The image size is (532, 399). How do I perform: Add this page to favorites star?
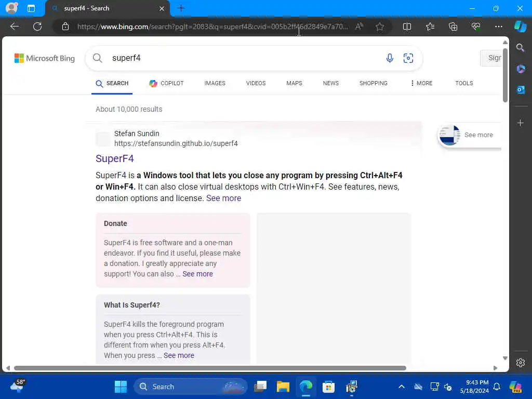[x=380, y=26]
